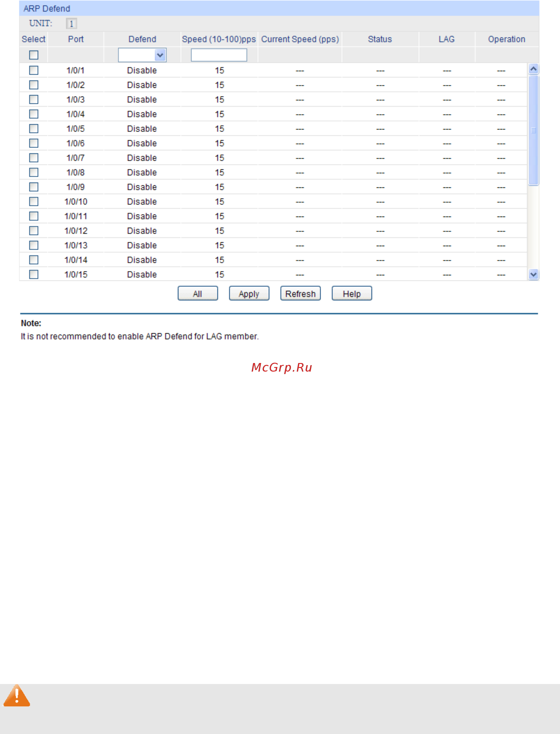The height and width of the screenshot is (734, 560).
Task: Click the ARP Defend panel title
Action: pyautogui.click(x=47, y=8)
